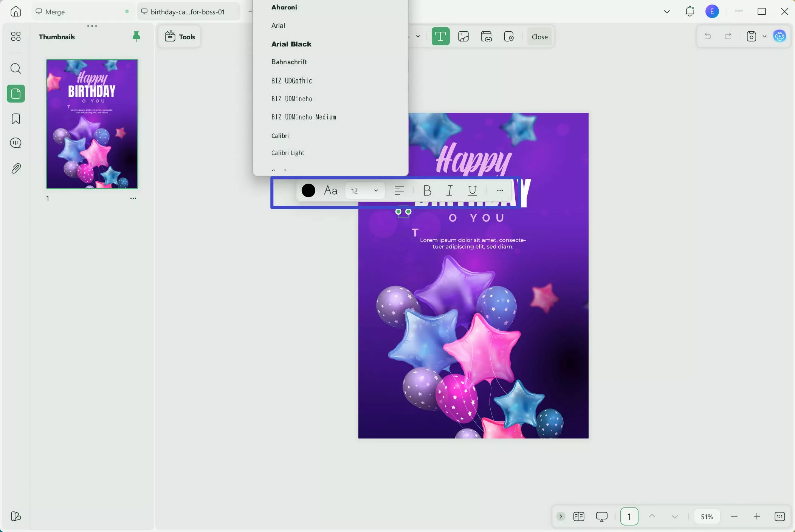
Task: Open the AI assistant icon top right
Action: pos(780,36)
